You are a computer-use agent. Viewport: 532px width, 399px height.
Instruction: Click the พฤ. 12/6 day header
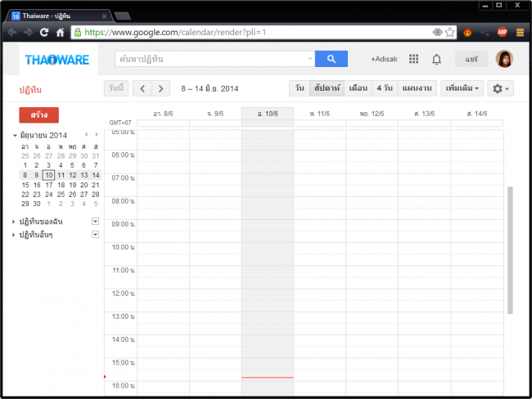pos(372,114)
